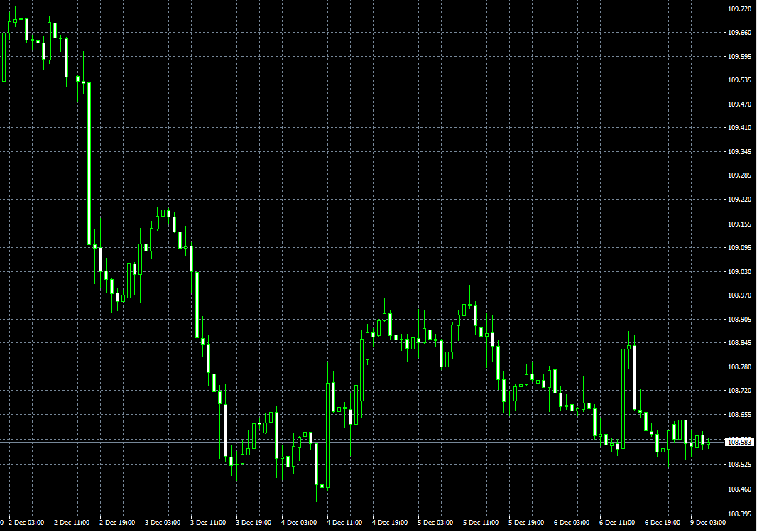Click the 109.410 price scale label
This screenshot has height=532, width=757.
pyautogui.click(x=740, y=127)
